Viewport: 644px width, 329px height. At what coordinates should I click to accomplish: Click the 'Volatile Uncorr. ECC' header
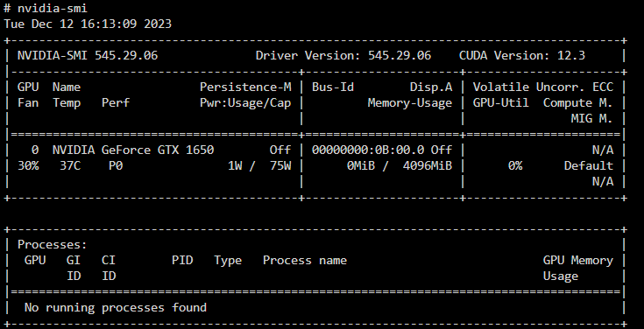pyautogui.click(x=543, y=87)
